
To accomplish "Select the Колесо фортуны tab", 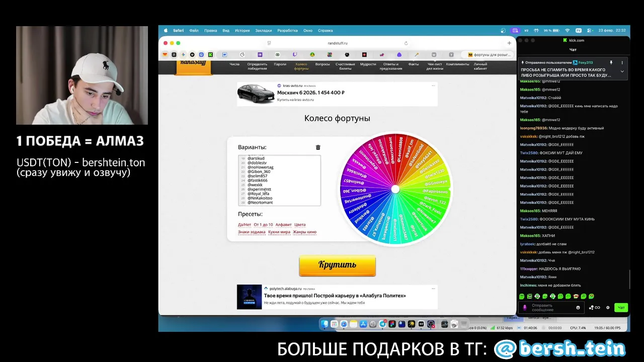I will pyautogui.click(x=301, y=66).
